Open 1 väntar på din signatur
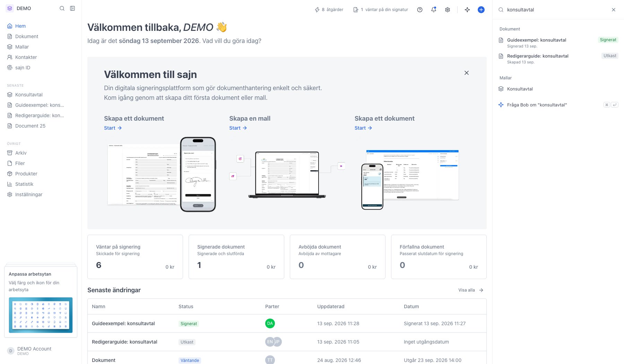 (381, 10)
